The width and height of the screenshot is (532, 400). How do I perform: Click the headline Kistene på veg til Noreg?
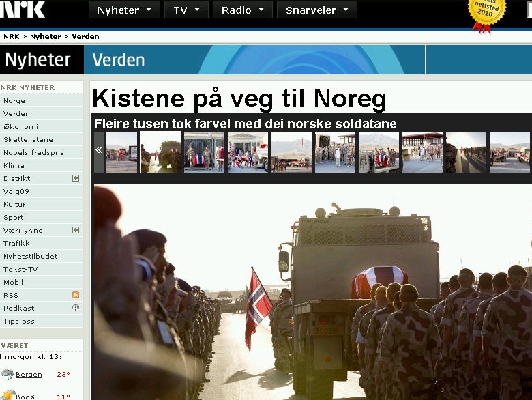click(x=239, y=98)
